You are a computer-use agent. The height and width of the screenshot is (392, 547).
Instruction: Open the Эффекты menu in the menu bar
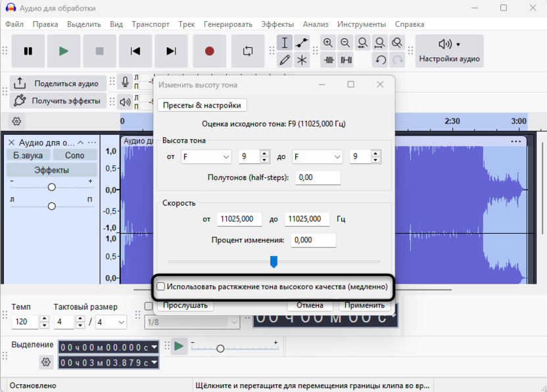[277, 24]
